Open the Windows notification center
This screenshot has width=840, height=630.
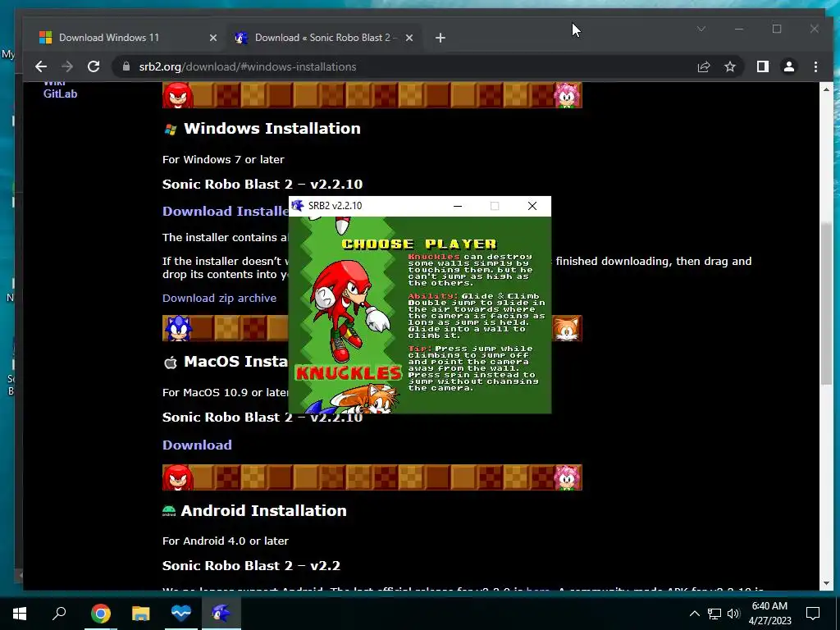(x=813, y=614)
